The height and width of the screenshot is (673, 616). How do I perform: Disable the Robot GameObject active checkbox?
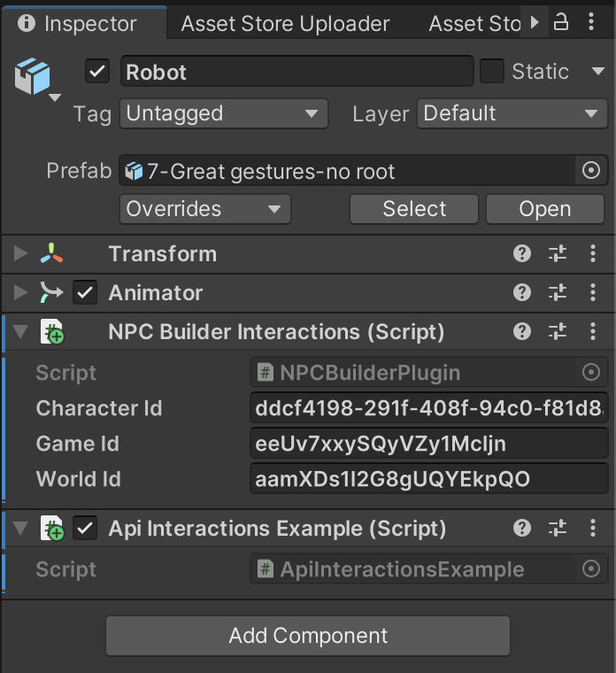point(97,72)
